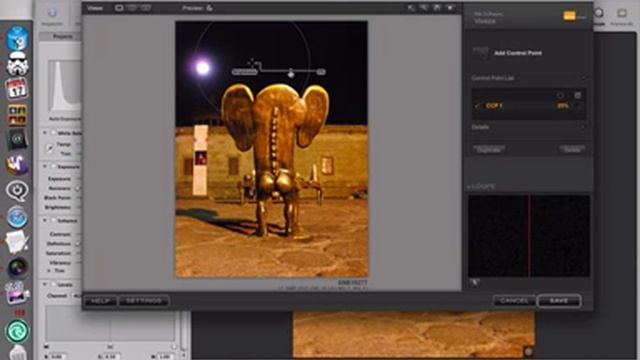Click the Levels white point input field

pos(165,356)
